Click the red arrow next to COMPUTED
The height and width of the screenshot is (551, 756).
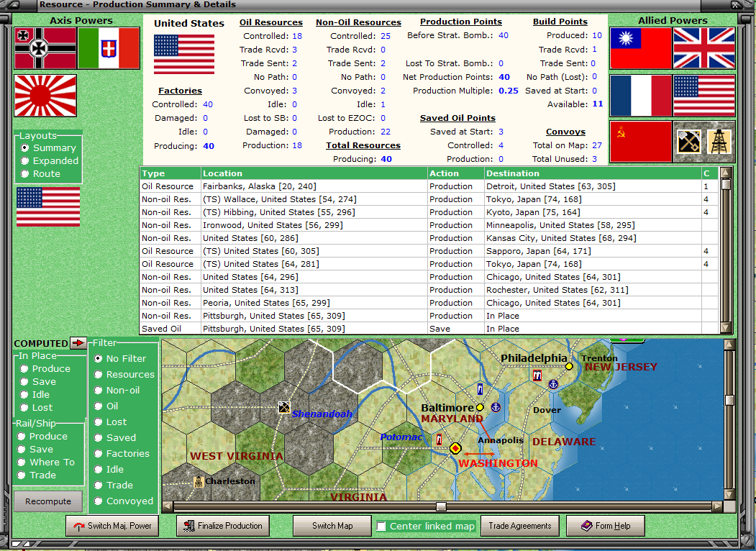tap(77, 342)
